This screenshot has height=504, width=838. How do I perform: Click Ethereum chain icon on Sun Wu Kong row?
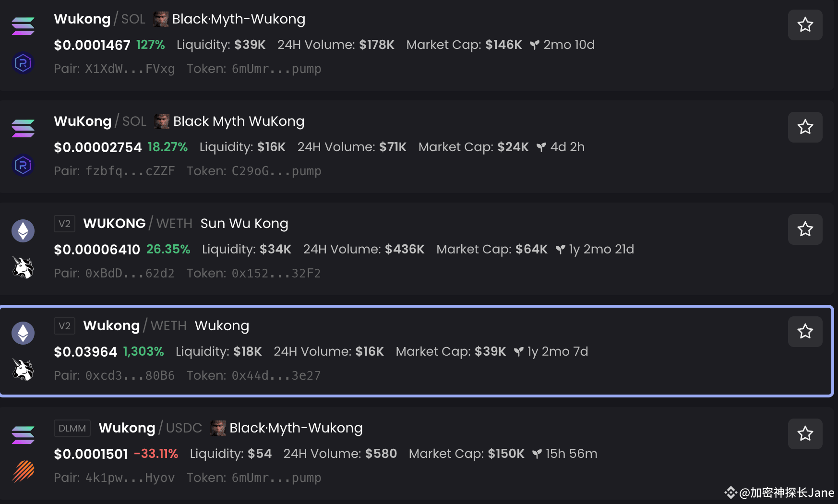point(23,231)
